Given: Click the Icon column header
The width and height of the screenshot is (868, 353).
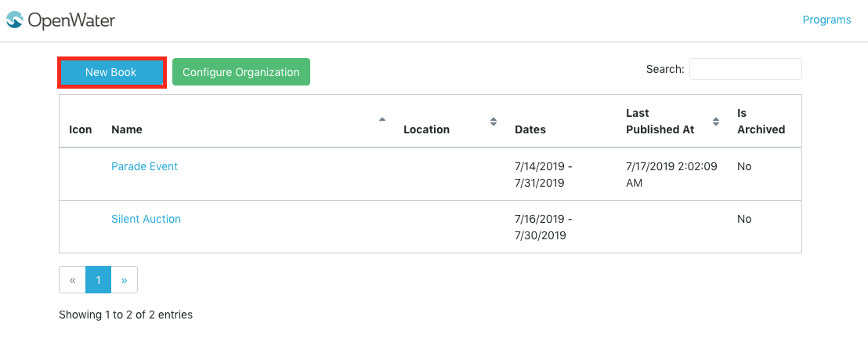Looking at the screenshot, I should [x=80, y=129].
